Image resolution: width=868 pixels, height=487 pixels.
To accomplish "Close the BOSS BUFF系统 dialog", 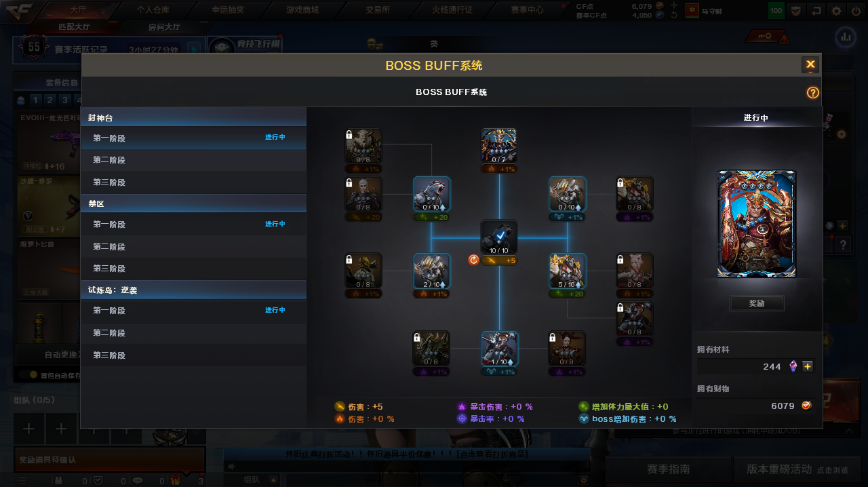I will point(810,64).
